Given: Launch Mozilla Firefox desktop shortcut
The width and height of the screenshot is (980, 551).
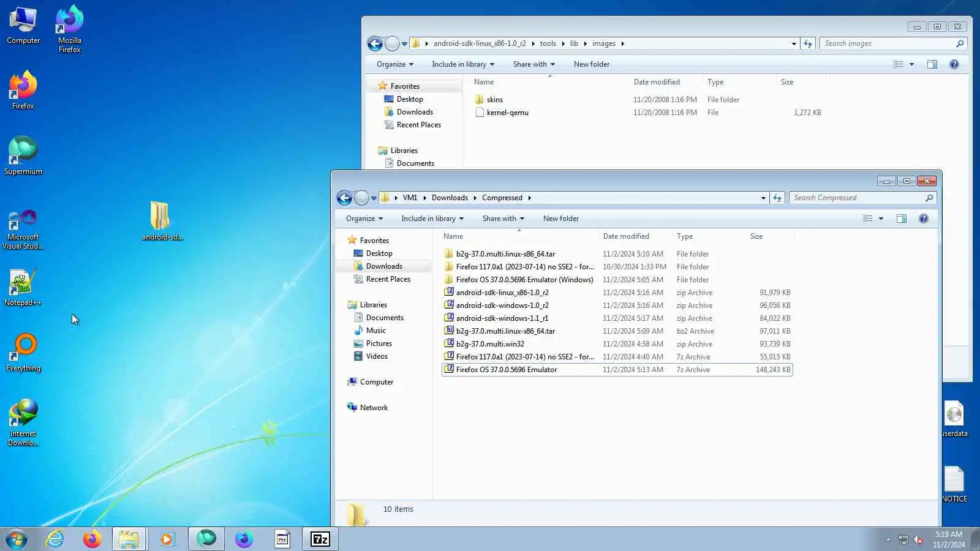Looking at the screenshot, I should pyautogui.click(x=70, y=29).
